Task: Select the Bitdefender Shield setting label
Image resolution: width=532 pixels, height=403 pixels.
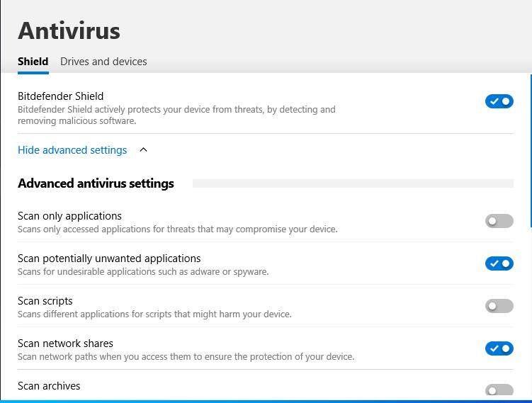Action: coord(61,96)
